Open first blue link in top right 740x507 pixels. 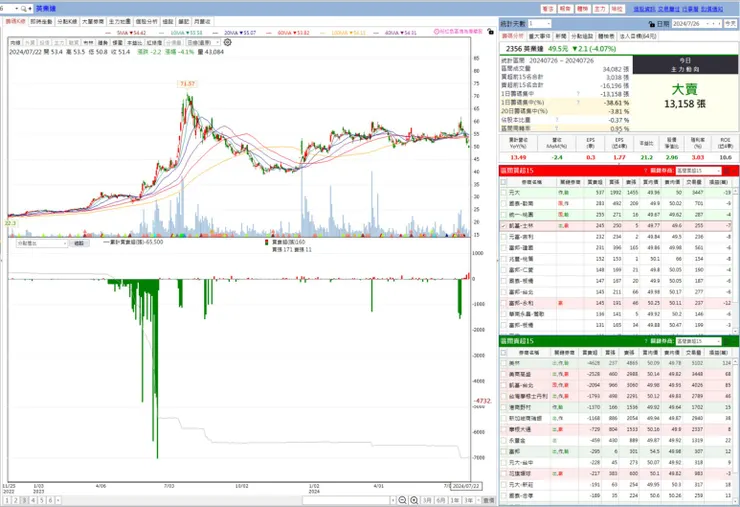(x=644, y=9)
